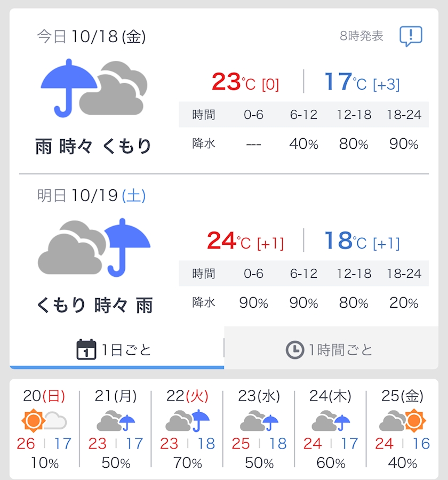Tap today's high temperature 23°C
Screen dimensions: 448x480
coord(245,82)
